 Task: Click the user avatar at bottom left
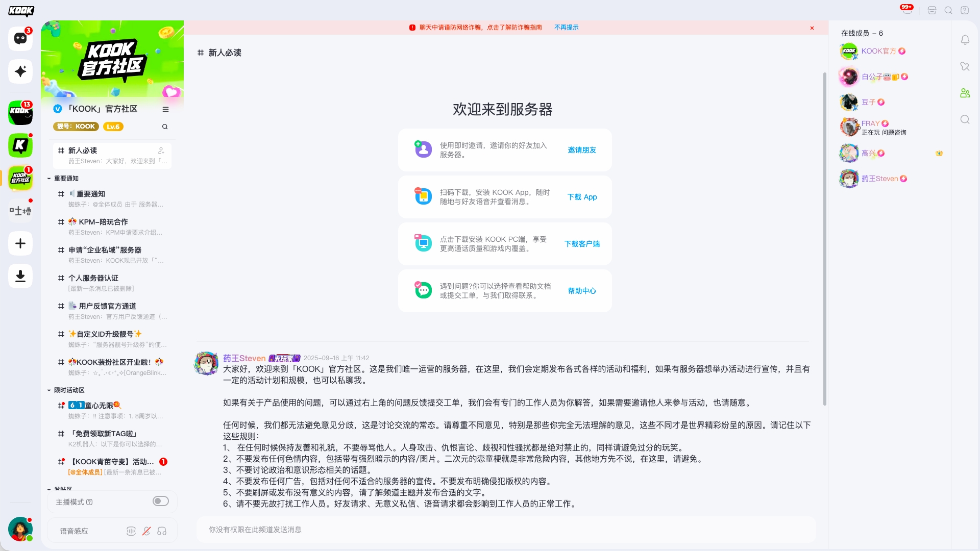pyautogui.click(x=20, y=529)
